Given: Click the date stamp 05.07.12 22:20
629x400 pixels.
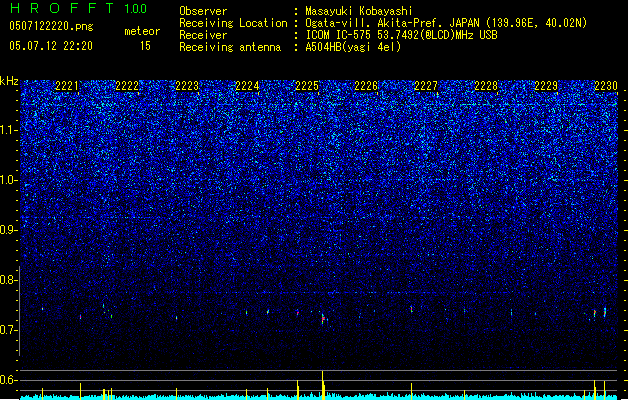Looking at the screenshot, I should pyautogui.click(x=51, y=46).
